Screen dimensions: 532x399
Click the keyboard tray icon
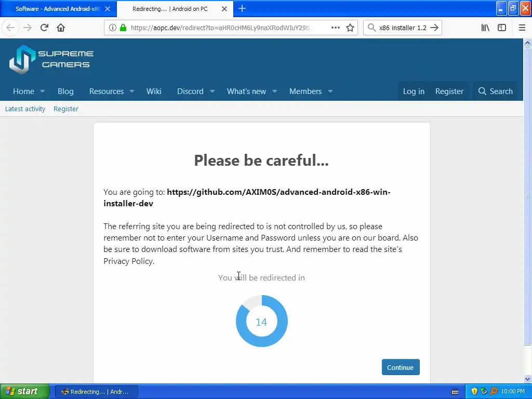point(455,392)
